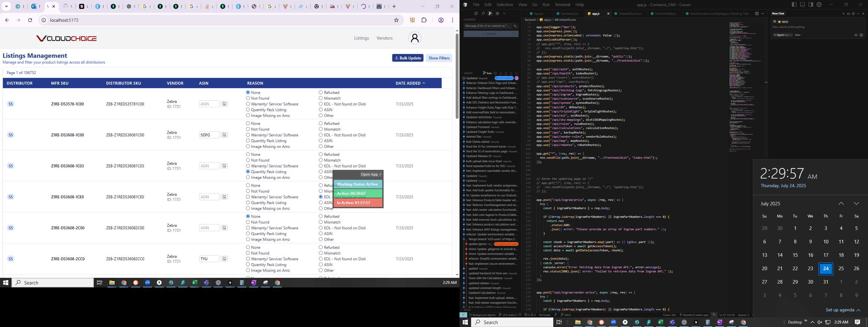
Task: Click the folder icon beside TYU ASIN
Action: pos(224,259)
